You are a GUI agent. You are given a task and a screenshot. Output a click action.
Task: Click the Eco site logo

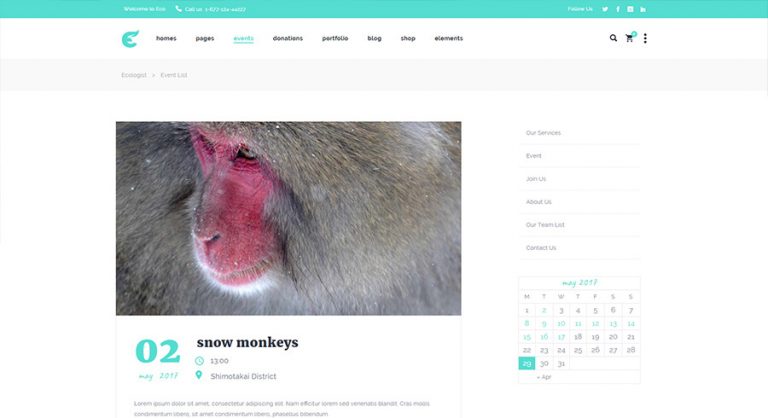(130, 39)
